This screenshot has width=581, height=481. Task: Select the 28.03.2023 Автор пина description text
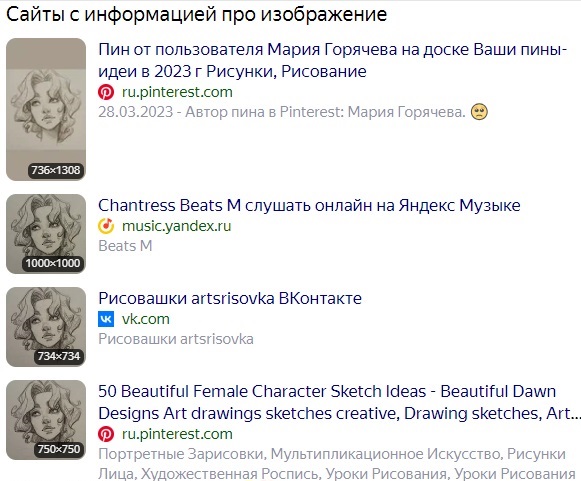[x=282, y=112]
